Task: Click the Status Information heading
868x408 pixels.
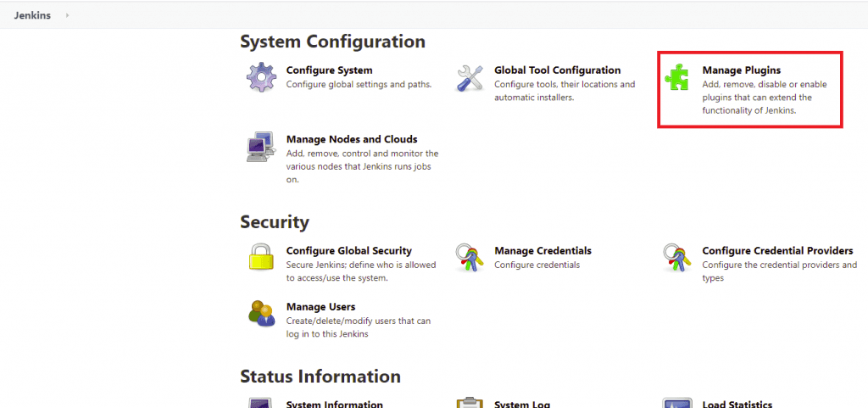Action: click(x=320, y=377)
